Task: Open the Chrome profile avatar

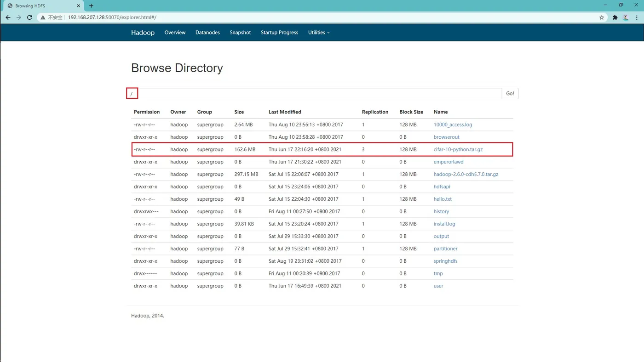Action: [626, 17]
